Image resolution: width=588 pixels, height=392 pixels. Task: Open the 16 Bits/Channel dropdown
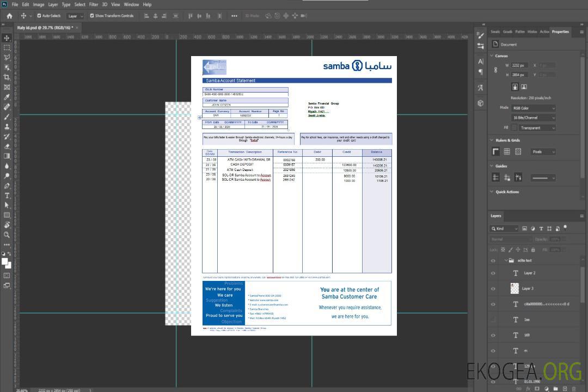coord(533,118)
